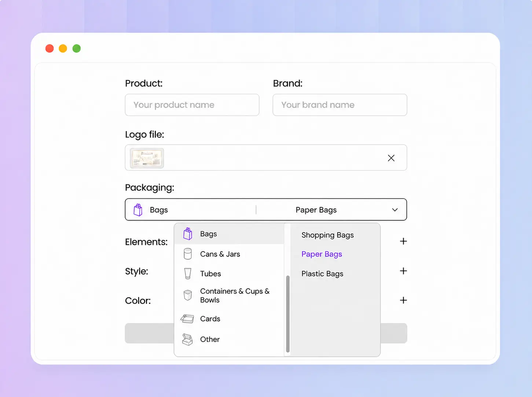Remove the uploaded logo file with X
The image size is (532, 397).
pyautogui.click(x=391, y=158)
